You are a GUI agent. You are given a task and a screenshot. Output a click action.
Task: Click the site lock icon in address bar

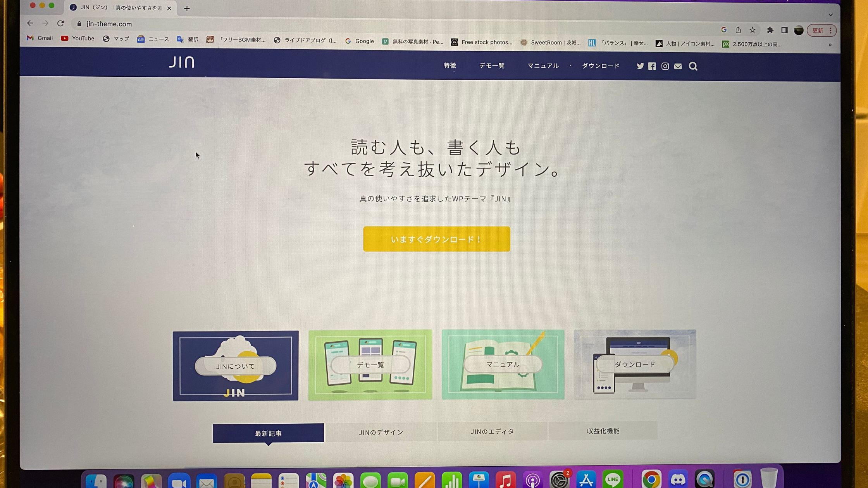point(79,24)
